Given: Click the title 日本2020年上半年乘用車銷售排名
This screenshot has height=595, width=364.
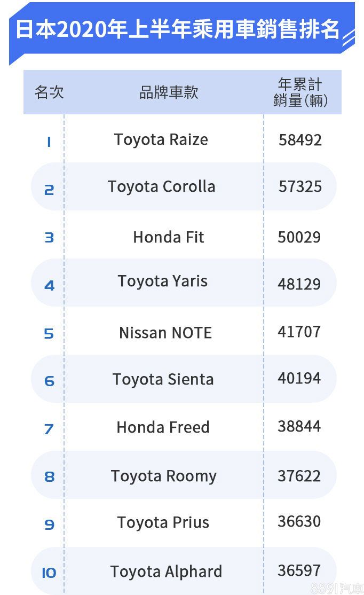Looking at the screenshot, I should (x=177, y=30).
